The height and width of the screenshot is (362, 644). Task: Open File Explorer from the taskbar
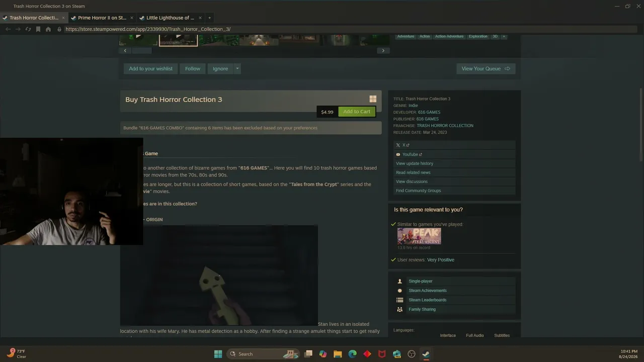tap(338, 354)
